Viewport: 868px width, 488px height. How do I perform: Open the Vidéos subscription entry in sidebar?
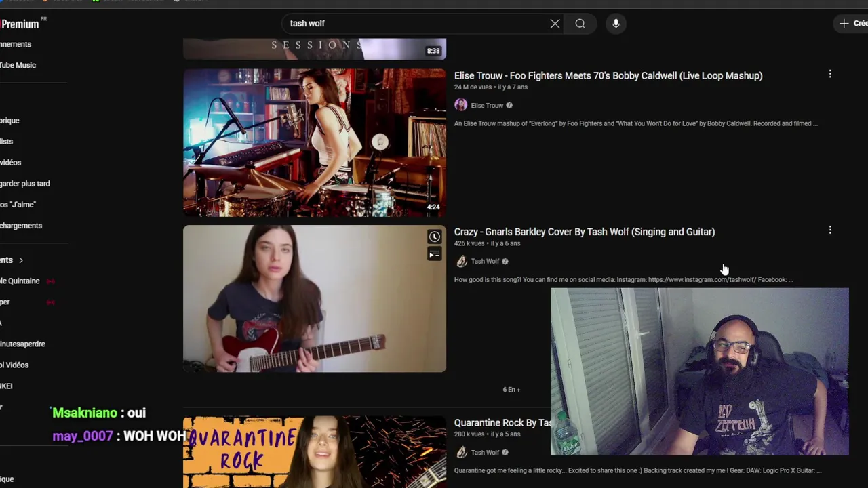click(x=15, y=365)
